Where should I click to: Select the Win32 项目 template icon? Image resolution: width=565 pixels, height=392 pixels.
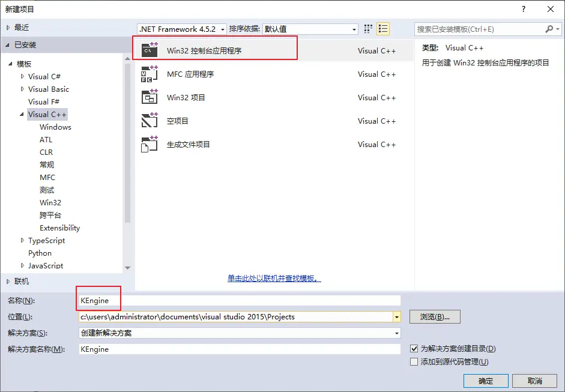pos(150,97)
